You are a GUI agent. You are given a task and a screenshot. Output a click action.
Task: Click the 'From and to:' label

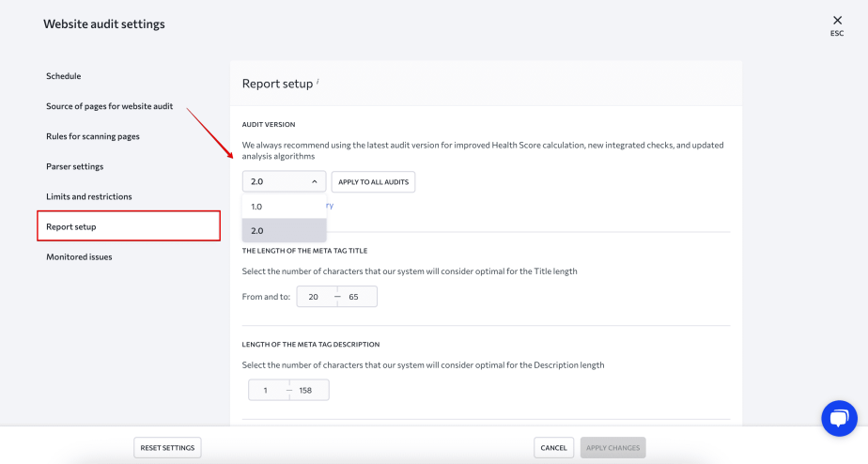click(x=266, y=297)
